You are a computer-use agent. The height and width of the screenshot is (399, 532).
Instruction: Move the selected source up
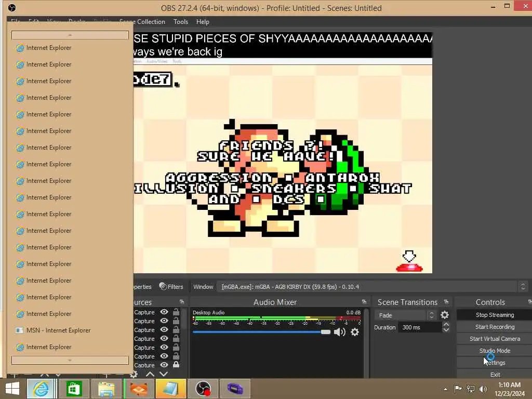point(150,374)
